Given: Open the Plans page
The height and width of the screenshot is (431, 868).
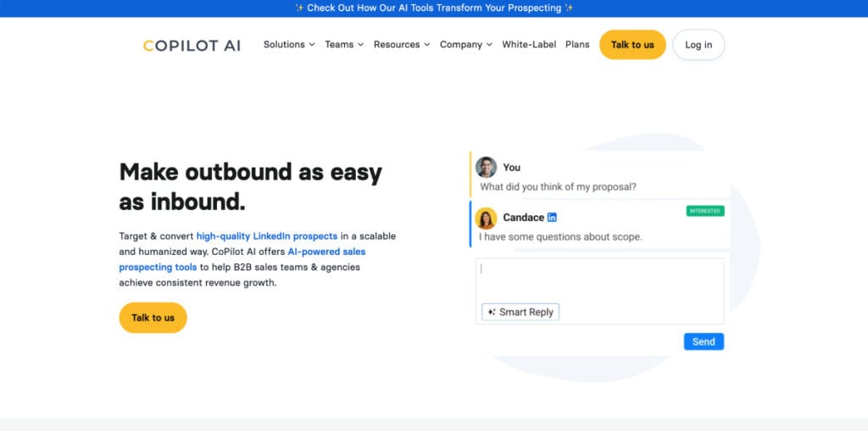Looking at the screenshot, I should click(577, 44).
